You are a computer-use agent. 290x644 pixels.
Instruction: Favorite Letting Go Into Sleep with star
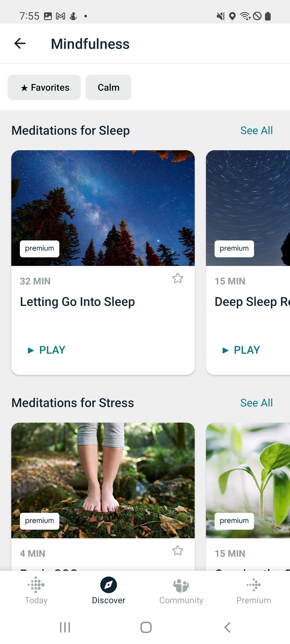point(178,278)
